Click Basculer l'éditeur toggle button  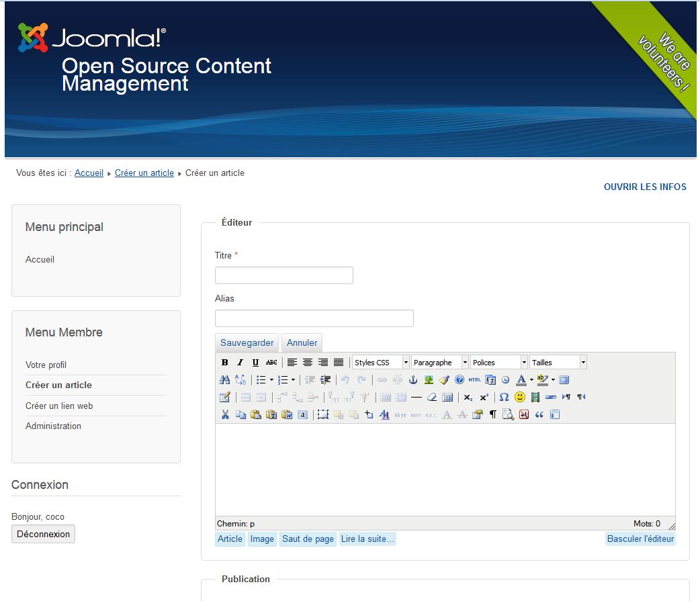(x=640, y=539)
